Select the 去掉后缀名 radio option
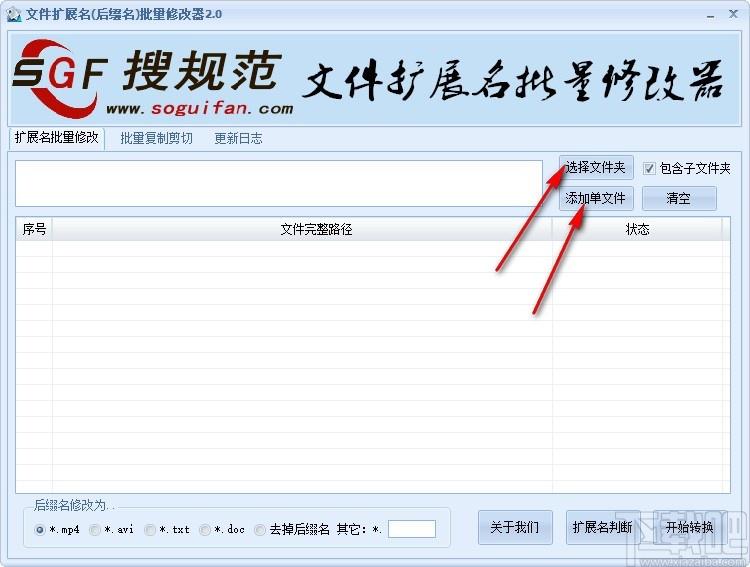 tap(260, 530)
